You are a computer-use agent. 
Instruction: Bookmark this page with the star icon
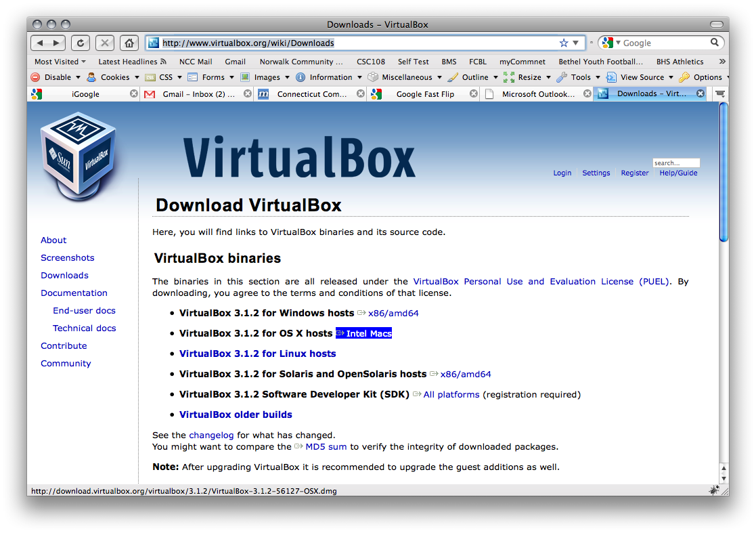click(x=564, y=43)
